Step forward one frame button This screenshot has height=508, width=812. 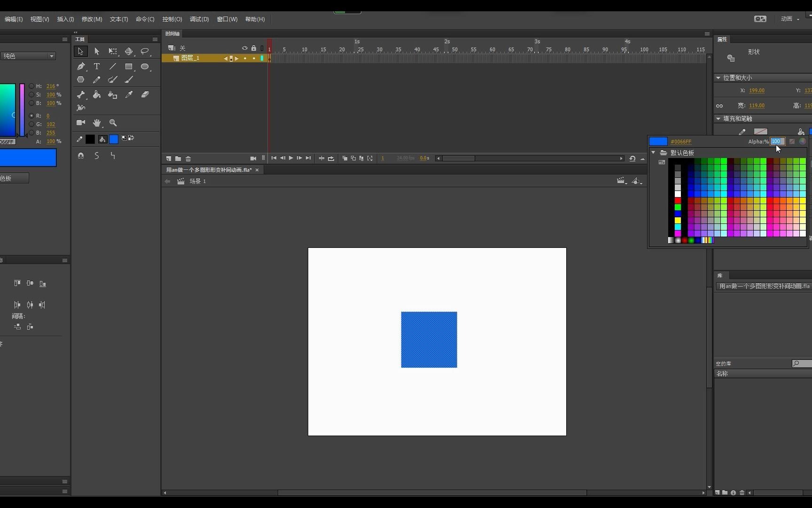click(299, 158)
